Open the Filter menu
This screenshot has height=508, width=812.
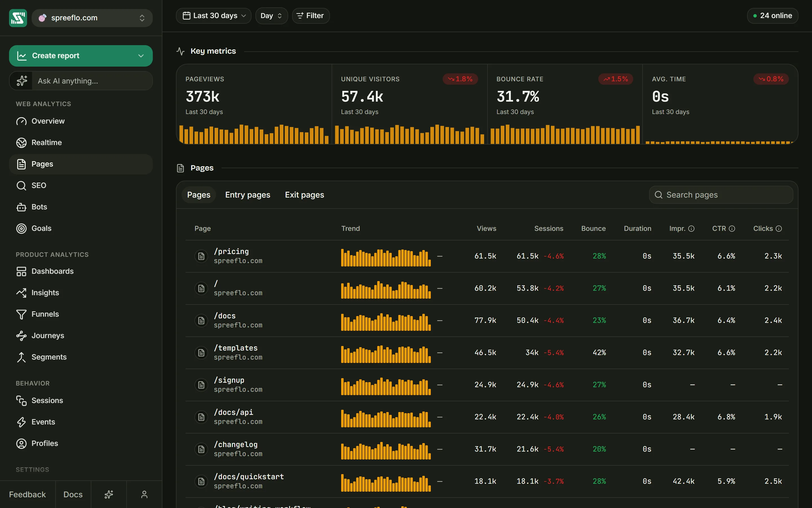pos(311,16)
